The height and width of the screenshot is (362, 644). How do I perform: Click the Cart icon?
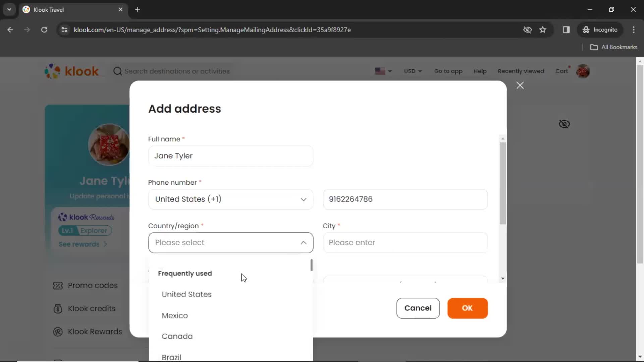tap(562, 71)
